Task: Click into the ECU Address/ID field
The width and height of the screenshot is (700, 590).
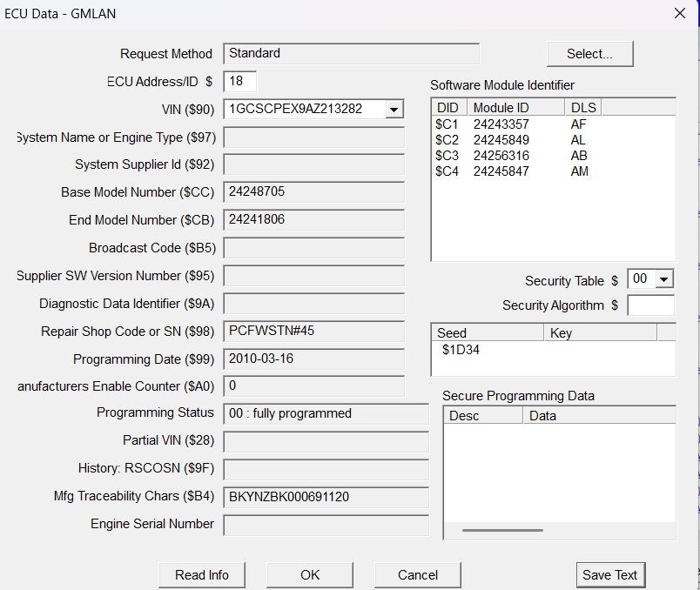Action: click(239, 81)
